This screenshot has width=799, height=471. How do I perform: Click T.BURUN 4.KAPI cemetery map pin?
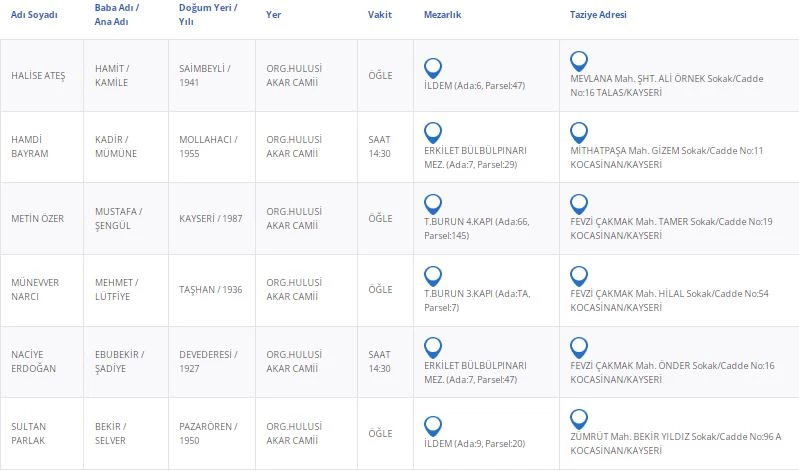433,204
